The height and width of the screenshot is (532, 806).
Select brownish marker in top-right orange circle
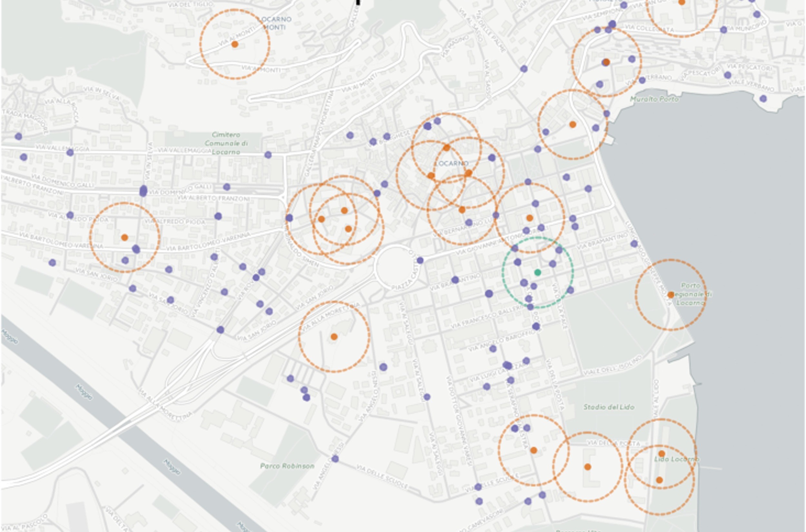click(x=606, y=62)
